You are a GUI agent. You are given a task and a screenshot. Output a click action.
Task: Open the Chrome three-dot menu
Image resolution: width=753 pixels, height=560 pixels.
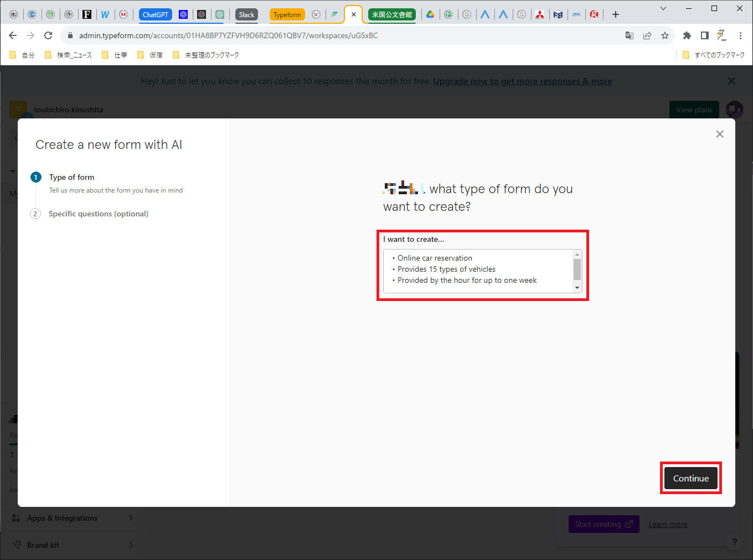(740, 35)
